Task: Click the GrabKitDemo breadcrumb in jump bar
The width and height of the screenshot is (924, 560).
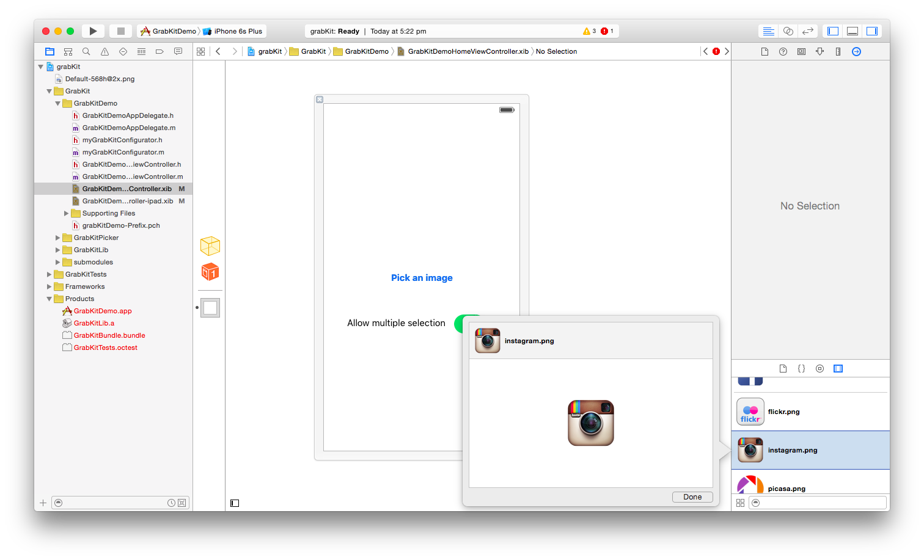Action: click(x=361, y=52)
